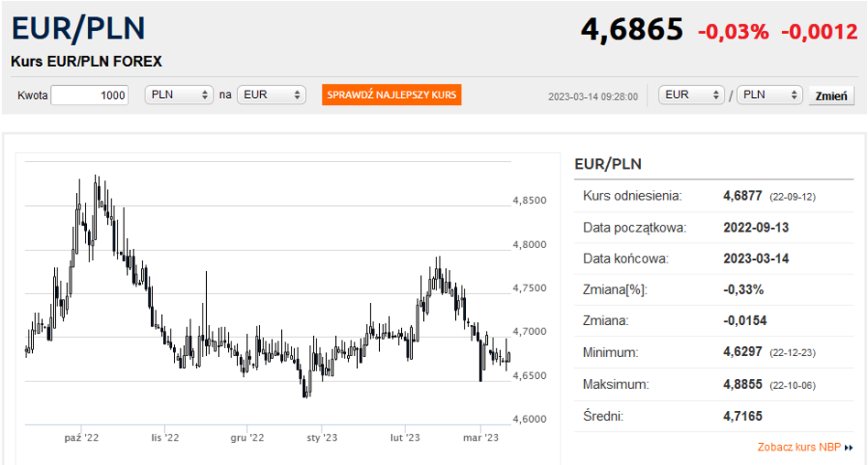868x465 pixels.
Task: Click the absolute change -0,0012
Action: click(x=819, y=31)
